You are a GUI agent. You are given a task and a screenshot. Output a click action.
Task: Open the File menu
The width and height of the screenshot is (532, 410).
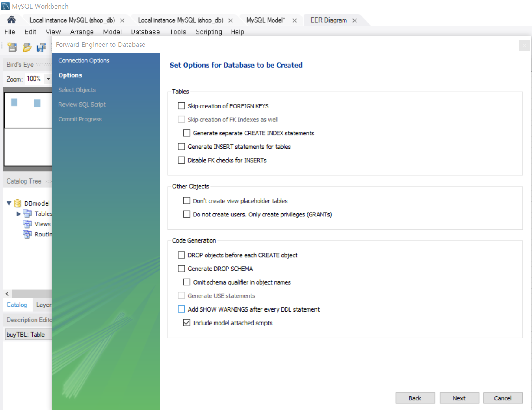(10, 32)
